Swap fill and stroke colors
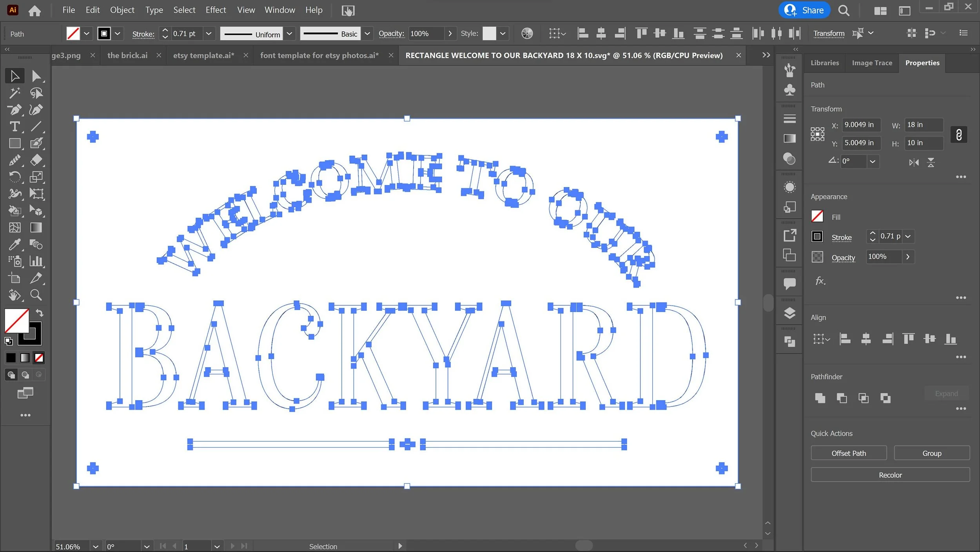 (x=40, y=313)
